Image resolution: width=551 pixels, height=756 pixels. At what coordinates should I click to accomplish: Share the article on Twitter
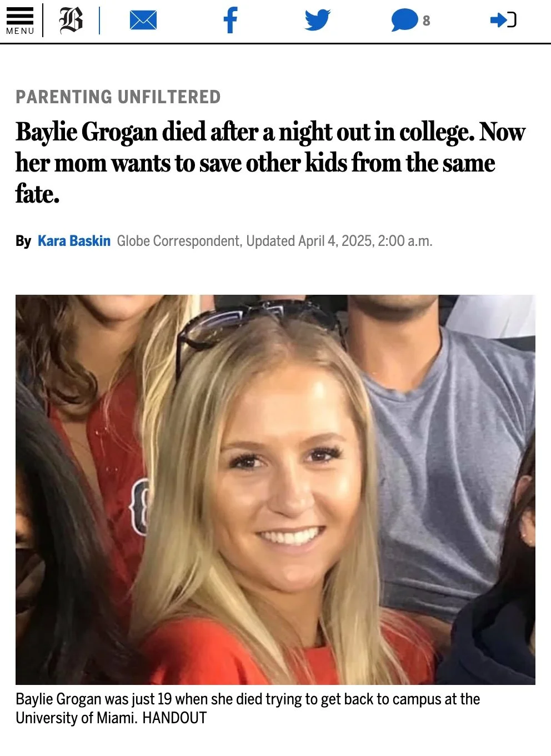[x=318, y=21]
